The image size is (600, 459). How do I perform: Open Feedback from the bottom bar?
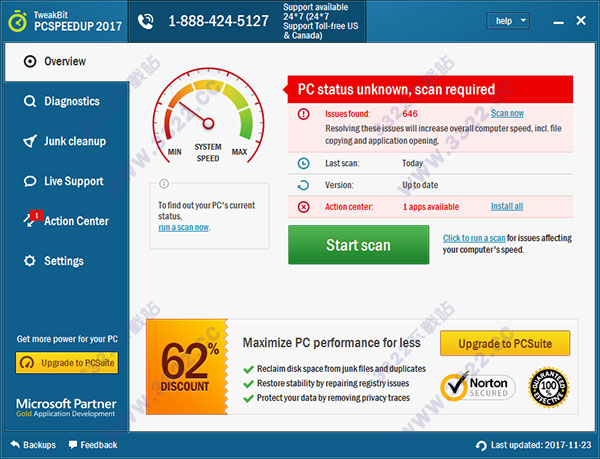pyautogui.click(x=93, y=445)
